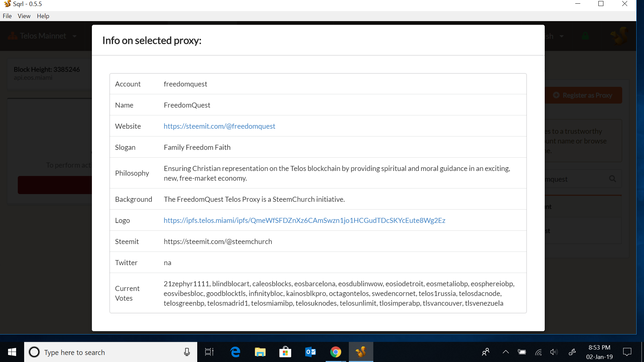
Task: Open Outlook from the taskbar
Action: pos(310,352)
